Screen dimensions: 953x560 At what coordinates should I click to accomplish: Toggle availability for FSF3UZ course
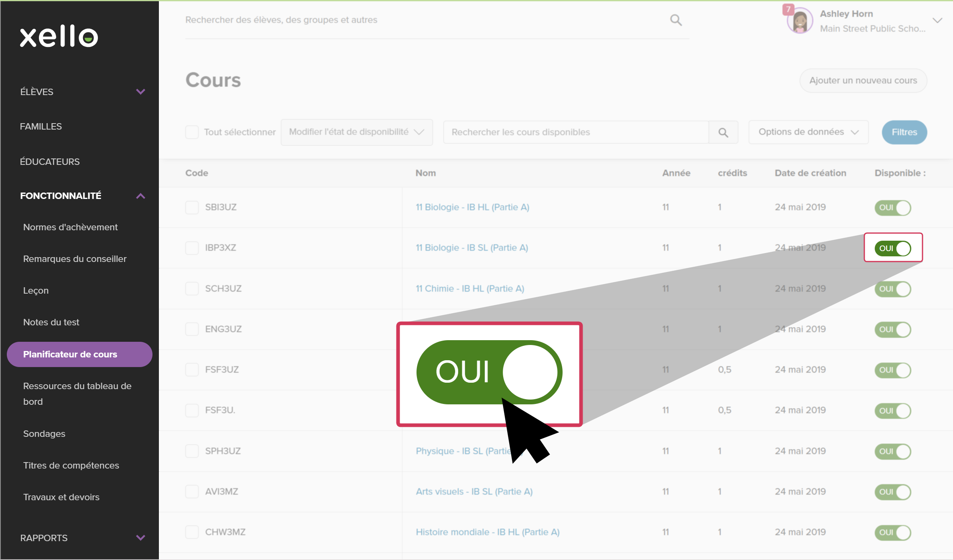tap(893, 370)
